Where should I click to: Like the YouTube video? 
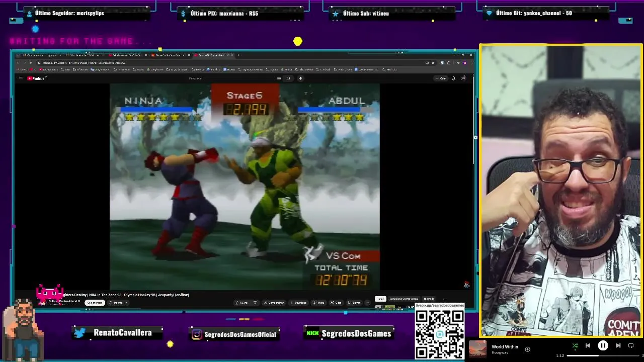tap(244, 303)
